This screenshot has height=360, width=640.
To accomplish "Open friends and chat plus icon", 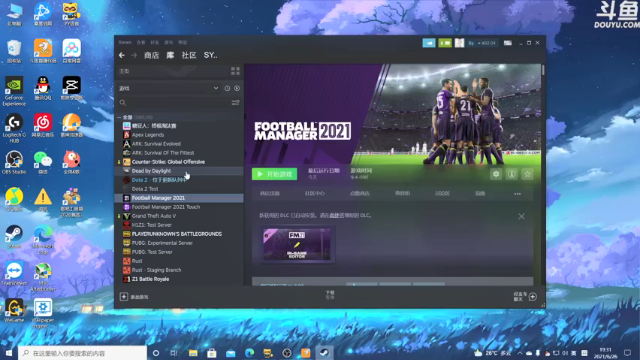I will [533, 297].
